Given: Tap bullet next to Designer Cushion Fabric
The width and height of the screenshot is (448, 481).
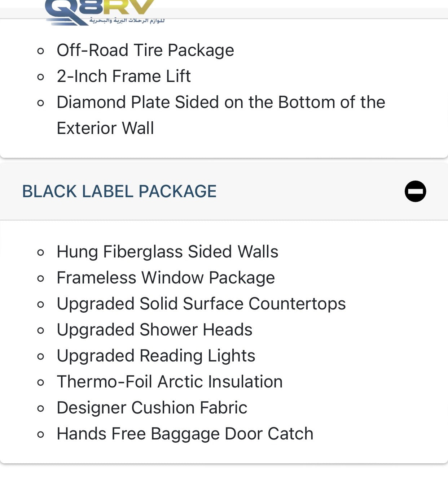Looking at the screenshot, I should pos(41,408).
